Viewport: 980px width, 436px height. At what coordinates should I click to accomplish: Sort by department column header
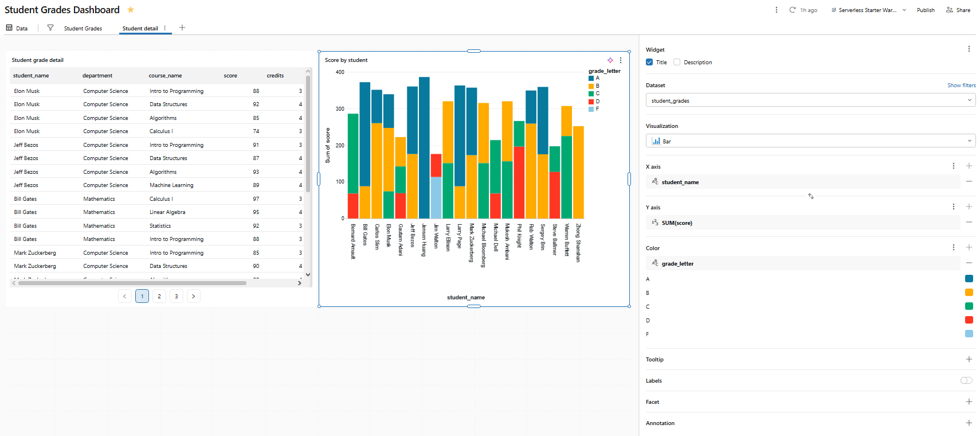(97, 76)
